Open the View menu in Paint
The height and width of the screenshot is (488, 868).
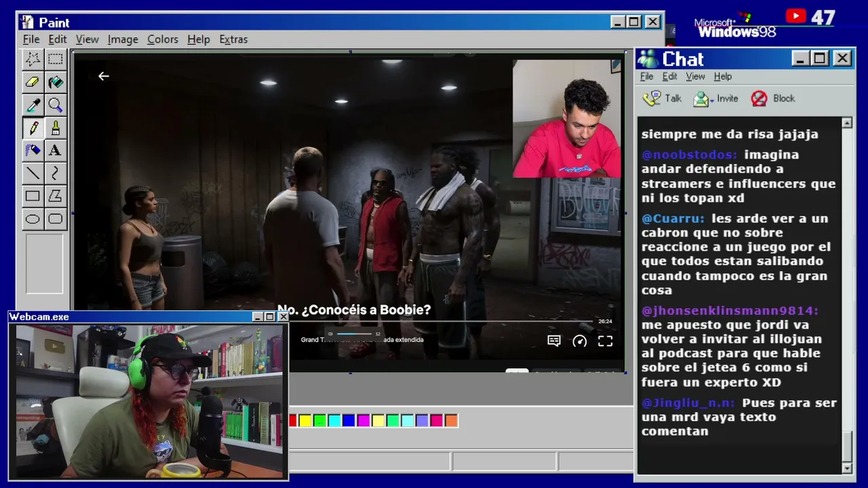[x=87, y=39]
